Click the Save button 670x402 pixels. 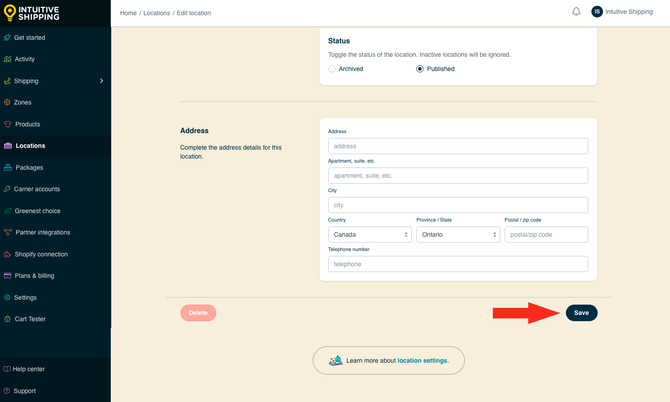tap(582, 313)
